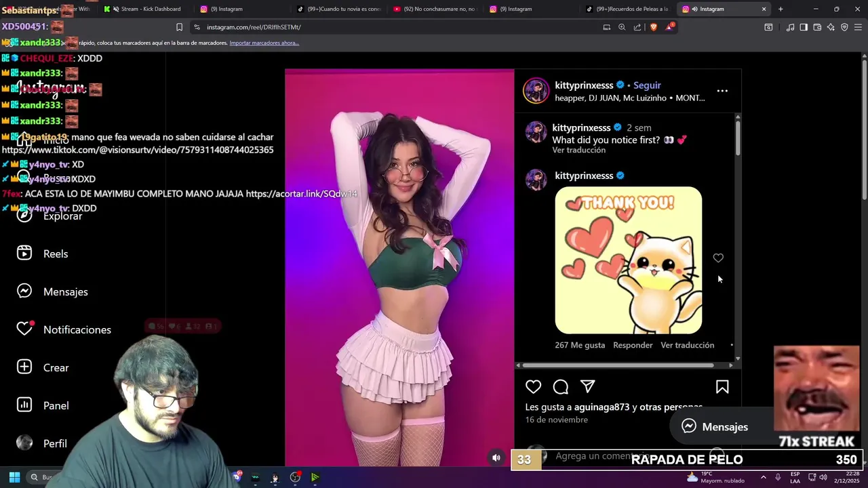Like the reel with the heart icon
The image size is (868, 488).
point(534,387)
